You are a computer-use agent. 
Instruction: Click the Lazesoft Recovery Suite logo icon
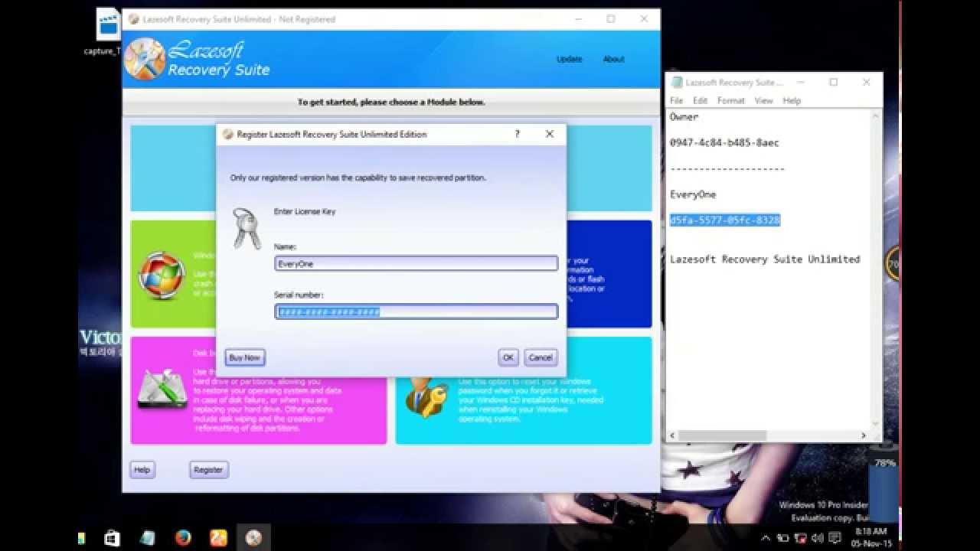click(x=145, y=59)
